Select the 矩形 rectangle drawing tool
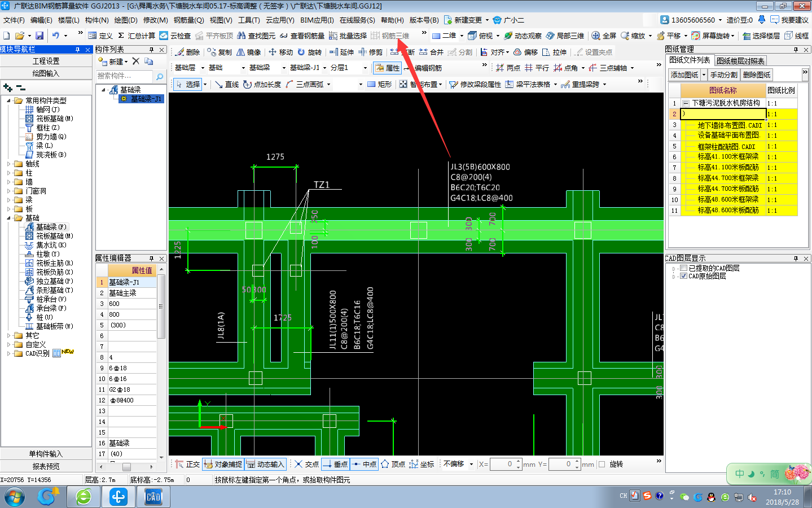Viewport: 812px width, 508px height. pyautogui.click(x=379, y=84)
